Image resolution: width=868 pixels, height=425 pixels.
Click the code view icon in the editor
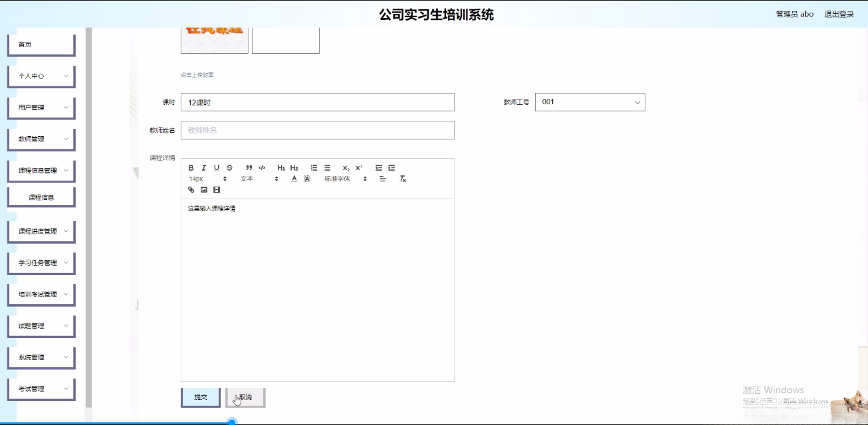click(x=262, y=167)
